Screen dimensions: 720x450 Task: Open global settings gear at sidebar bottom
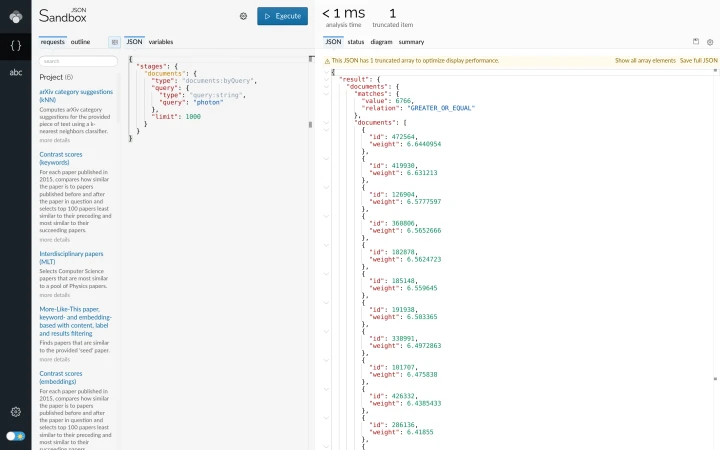[16, 411]
